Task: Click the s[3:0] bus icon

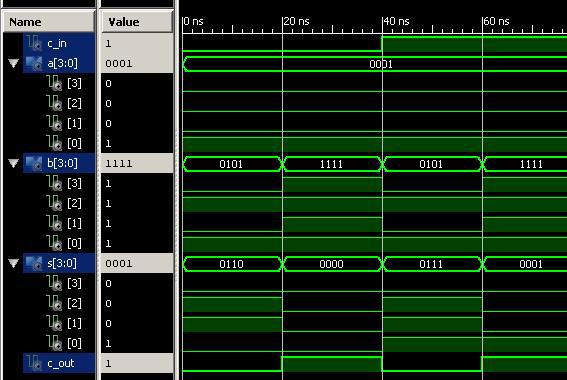Action: click(x=34, y=263)
